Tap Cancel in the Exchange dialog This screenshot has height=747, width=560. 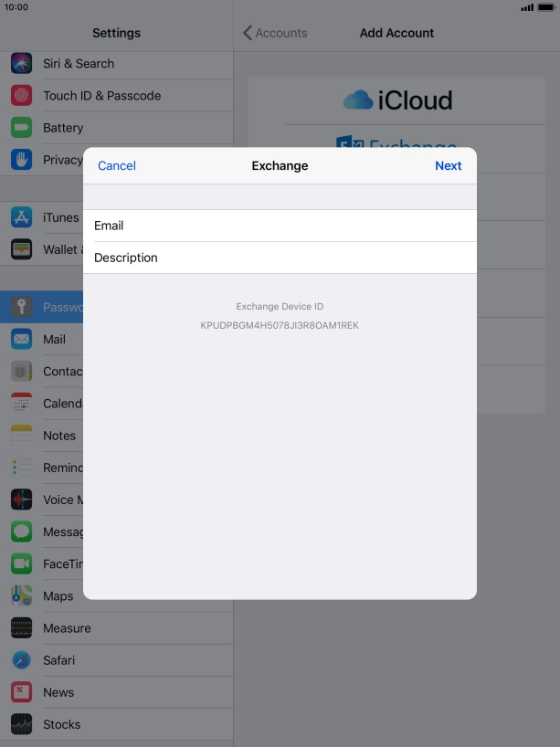click(x=117, y=166)
